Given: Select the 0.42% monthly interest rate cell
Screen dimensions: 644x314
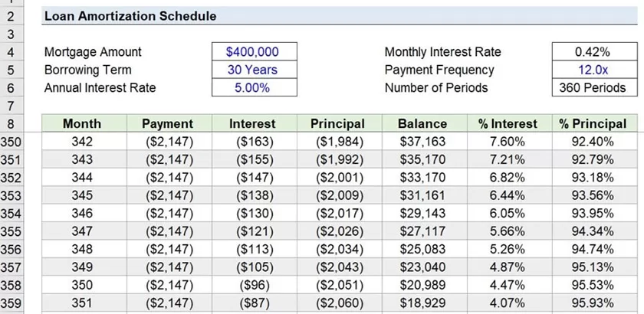Looking at the screenshot, I should (x=592, y=52).
